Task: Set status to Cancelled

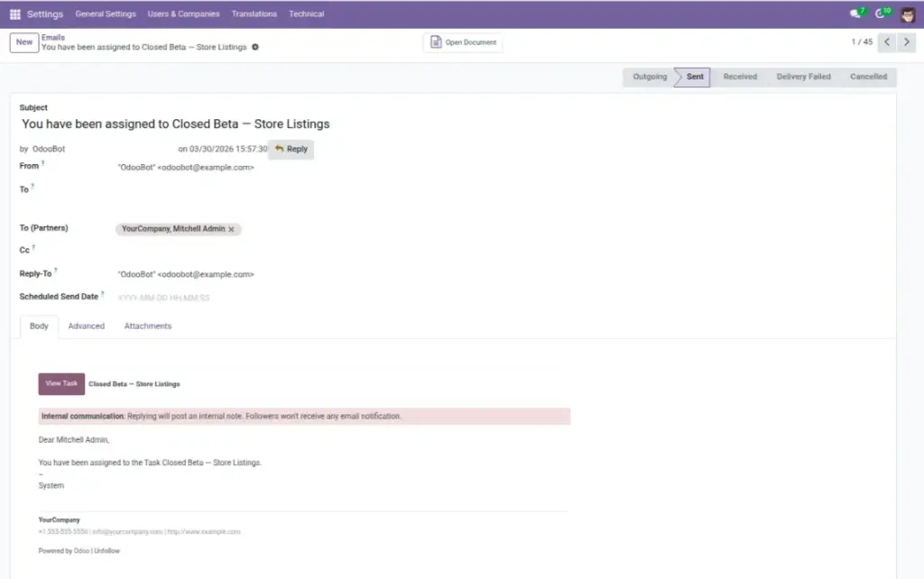Action: 868,78
